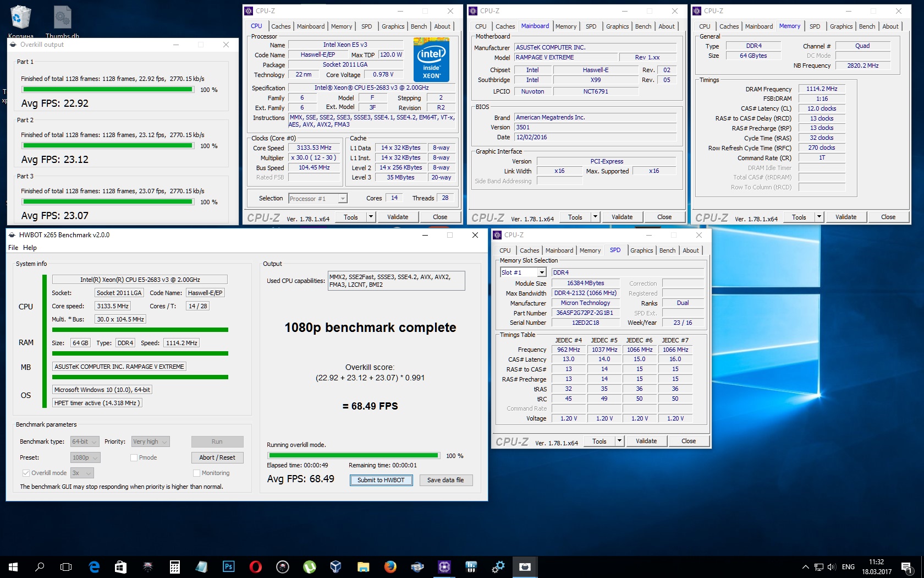Click Close in Memory CPU-Z window
The height and width of the screenshot is (578, 924).
click(x=888, y=217)
